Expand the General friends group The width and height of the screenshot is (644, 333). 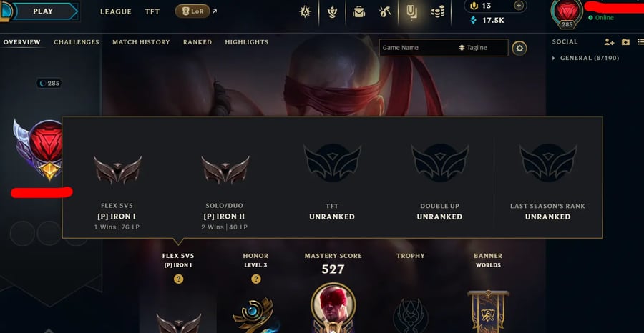(x=585, y=58)
